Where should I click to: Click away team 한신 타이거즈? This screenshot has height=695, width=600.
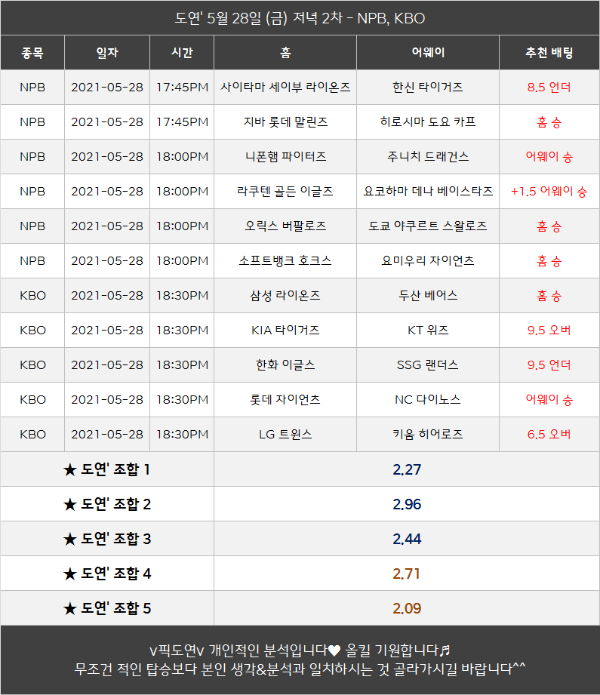[428, 87]
